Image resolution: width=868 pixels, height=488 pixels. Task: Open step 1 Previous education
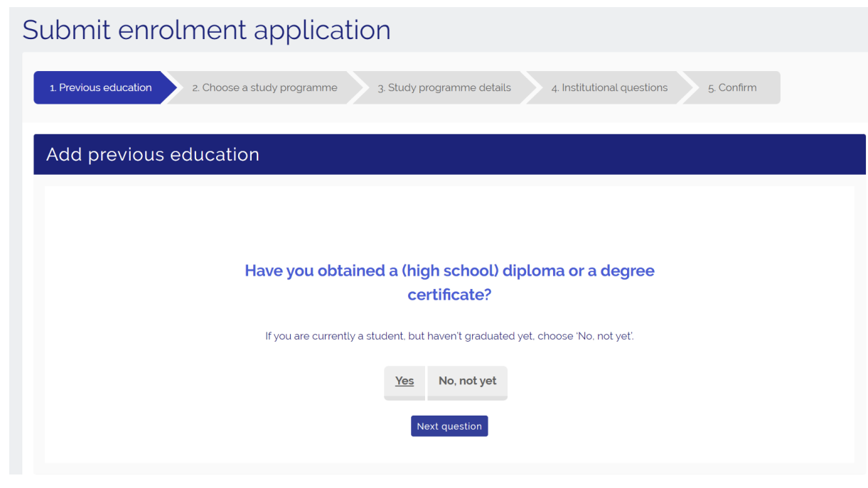pyautogui.click(x=100, y=88)
